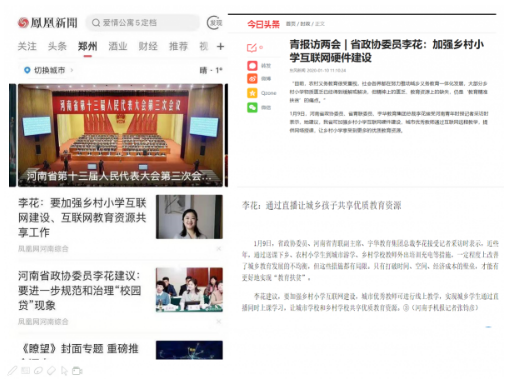Open the 校园贷 proposal news headline
This screenshot has height=389, width=507.
click(80, 290)
